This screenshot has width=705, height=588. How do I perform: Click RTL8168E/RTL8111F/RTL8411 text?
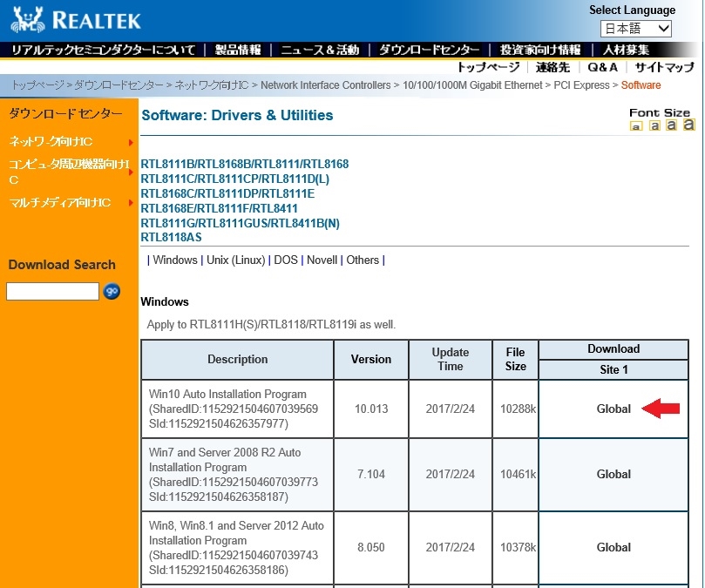(x=219, y=208)
